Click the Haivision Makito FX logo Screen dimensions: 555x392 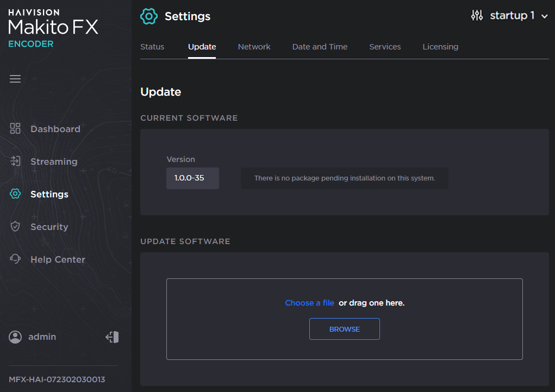(53, 28)
